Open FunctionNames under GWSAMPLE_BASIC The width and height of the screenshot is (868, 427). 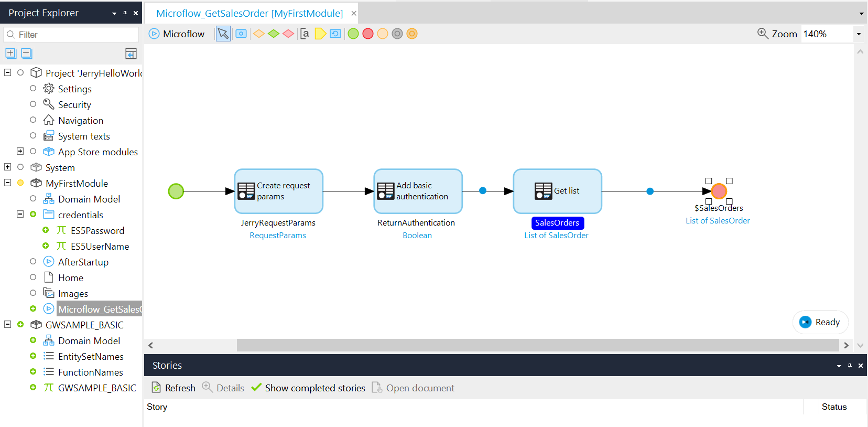(91, 372)
